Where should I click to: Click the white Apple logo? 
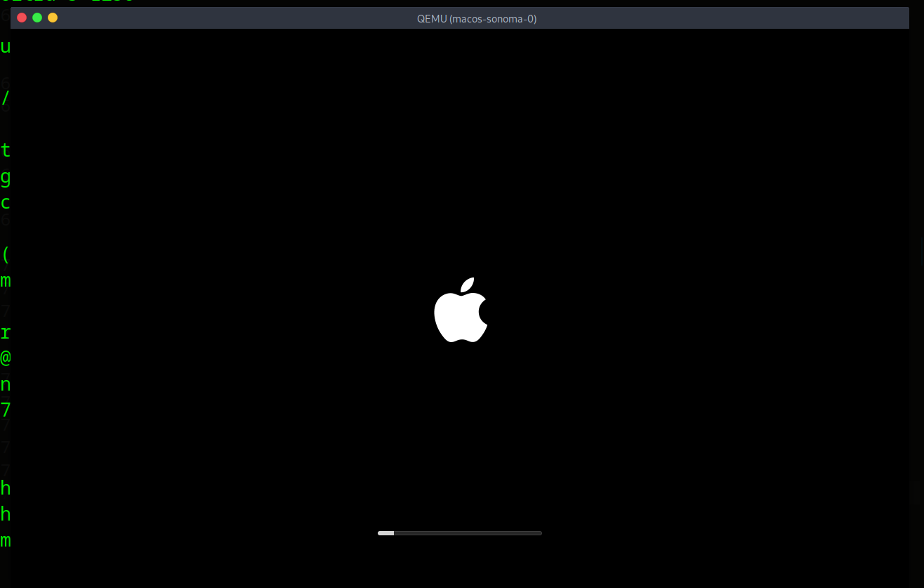(461, 310)
